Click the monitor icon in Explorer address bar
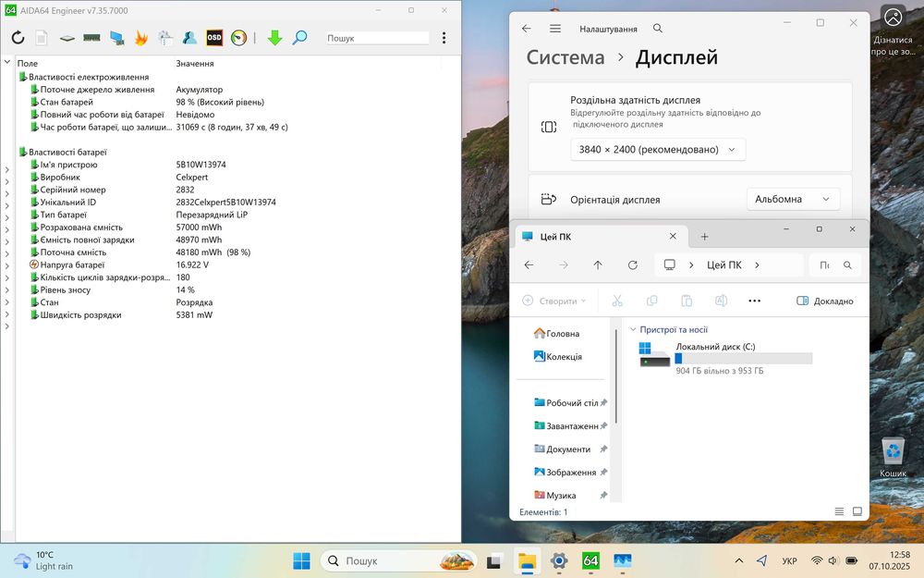 [669, 264]
